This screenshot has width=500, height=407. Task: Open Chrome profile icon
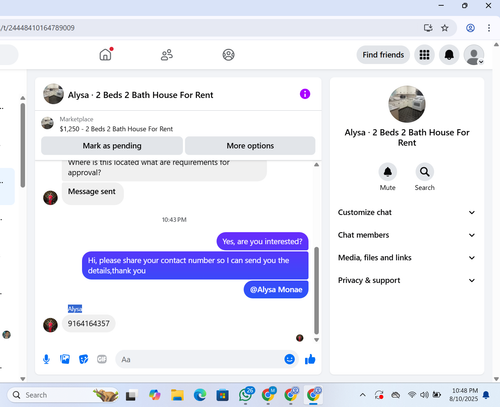point(470,28)
